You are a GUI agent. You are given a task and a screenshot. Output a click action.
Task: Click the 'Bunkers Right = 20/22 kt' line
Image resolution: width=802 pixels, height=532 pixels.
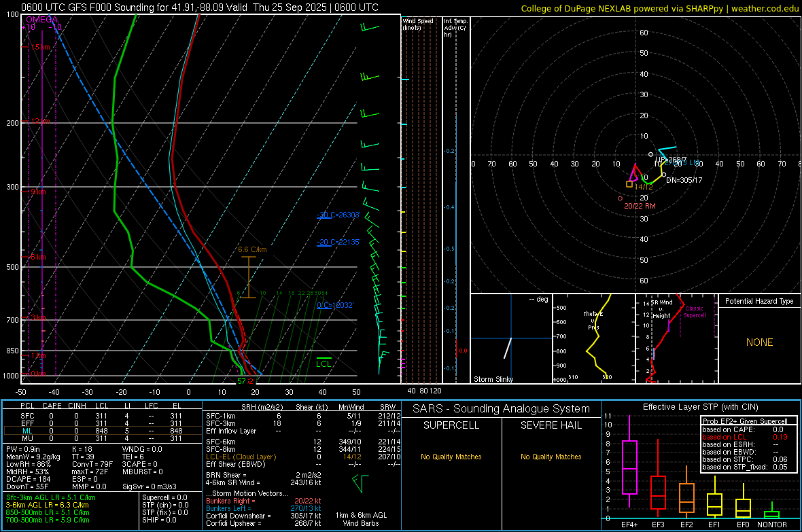click(264, 501)
